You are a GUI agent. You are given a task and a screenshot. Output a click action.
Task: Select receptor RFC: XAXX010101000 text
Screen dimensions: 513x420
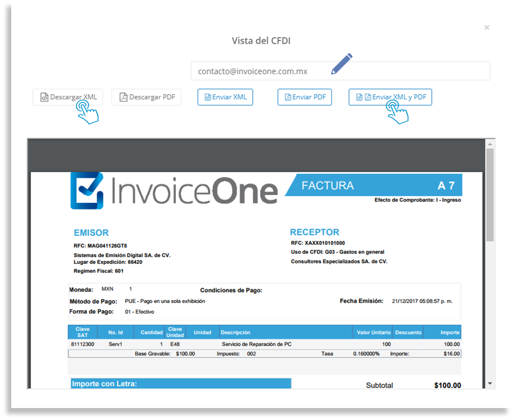pyautogui.click(x=318, y=243)
